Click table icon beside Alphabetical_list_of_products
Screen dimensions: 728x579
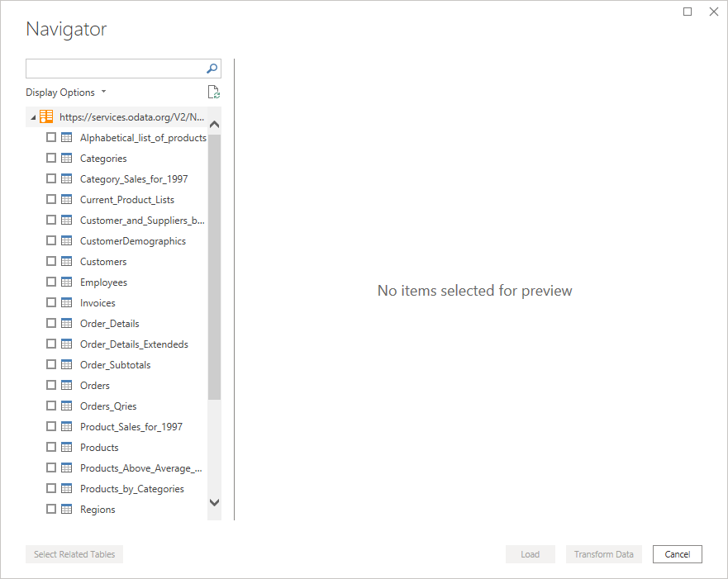[67, 137]
